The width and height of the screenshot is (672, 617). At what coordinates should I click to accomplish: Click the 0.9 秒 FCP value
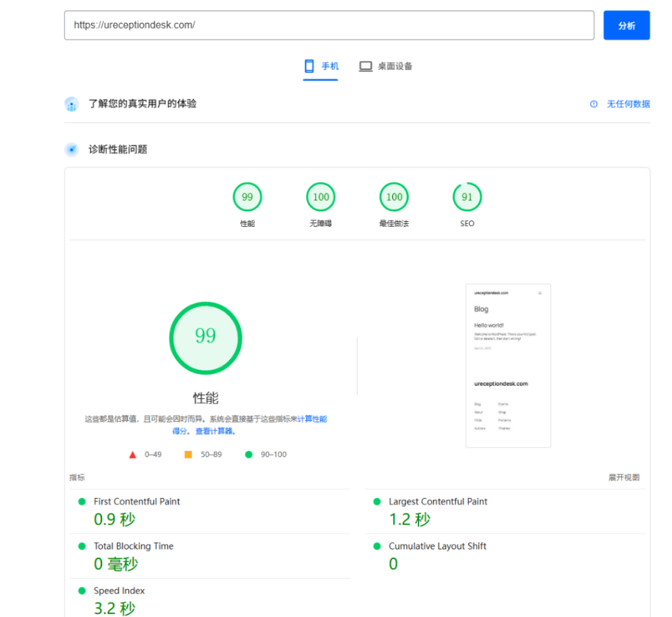click(x=115, y=519)
